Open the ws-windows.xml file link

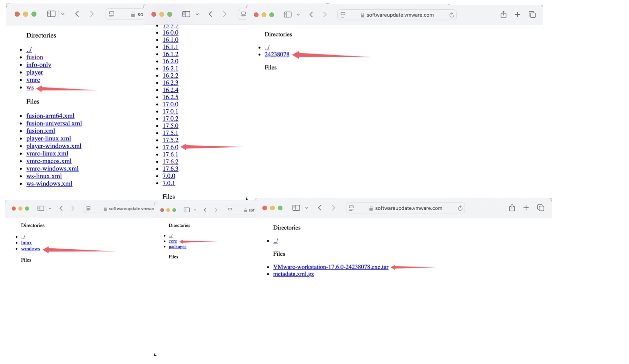point(49,184)
